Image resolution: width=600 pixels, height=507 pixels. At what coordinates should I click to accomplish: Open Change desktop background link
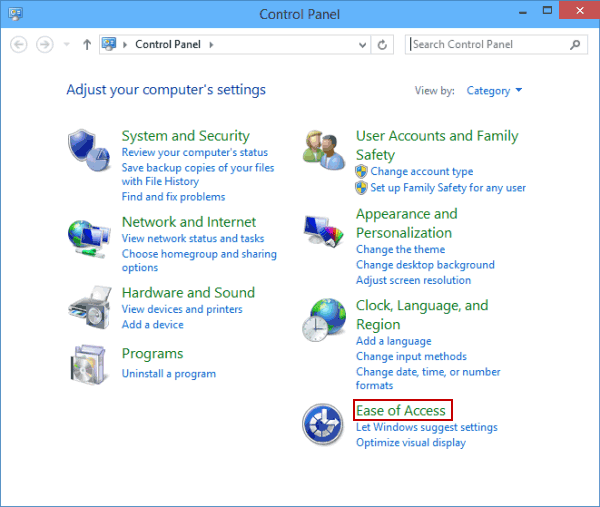(425, 265)
